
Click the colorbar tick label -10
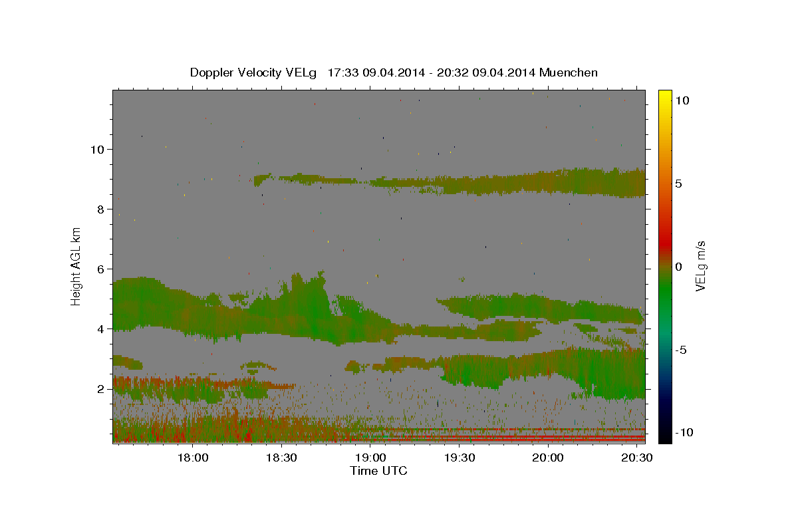[x=684, y=432]
